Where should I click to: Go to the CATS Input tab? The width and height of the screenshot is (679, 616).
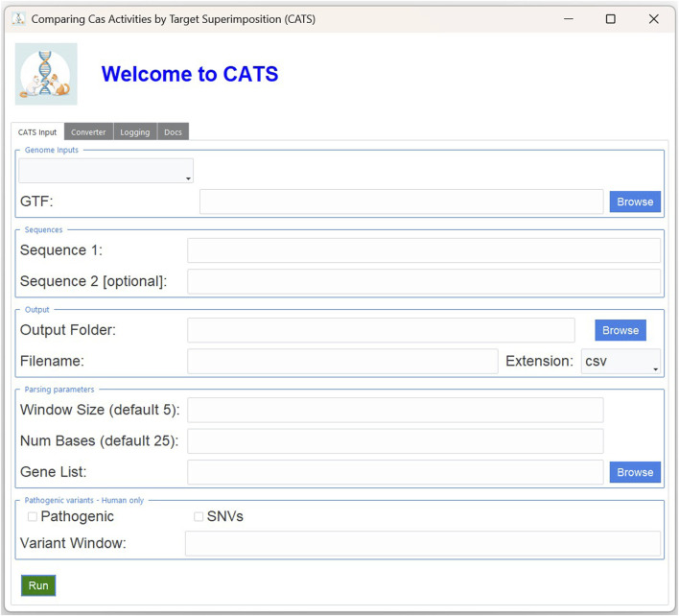click(x=37, y=132)
